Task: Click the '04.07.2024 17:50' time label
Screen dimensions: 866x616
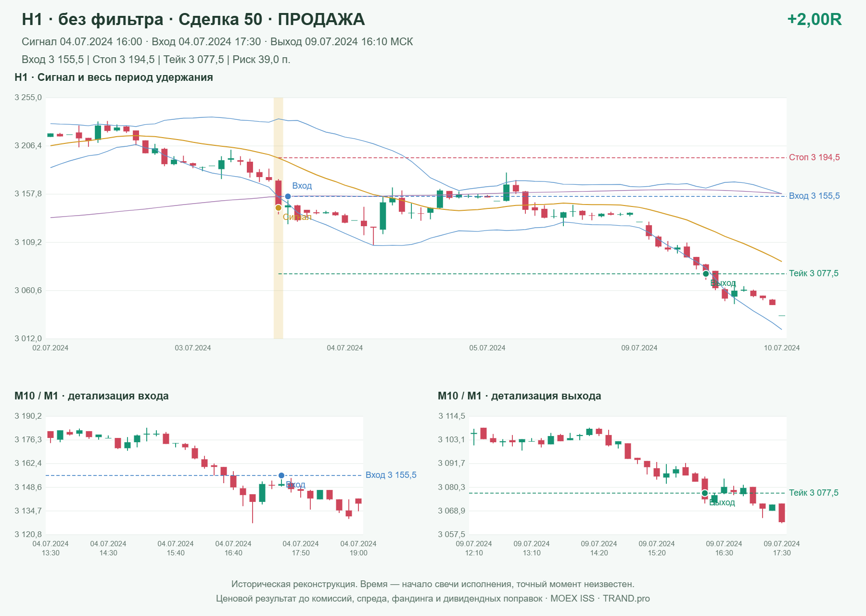Action: pos(301,548)
